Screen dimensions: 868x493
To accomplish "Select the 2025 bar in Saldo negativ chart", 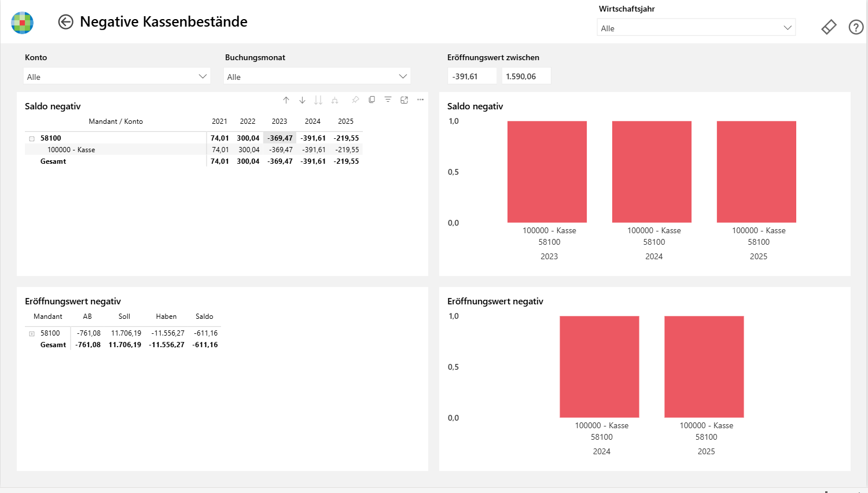I will tap(756, 172).
